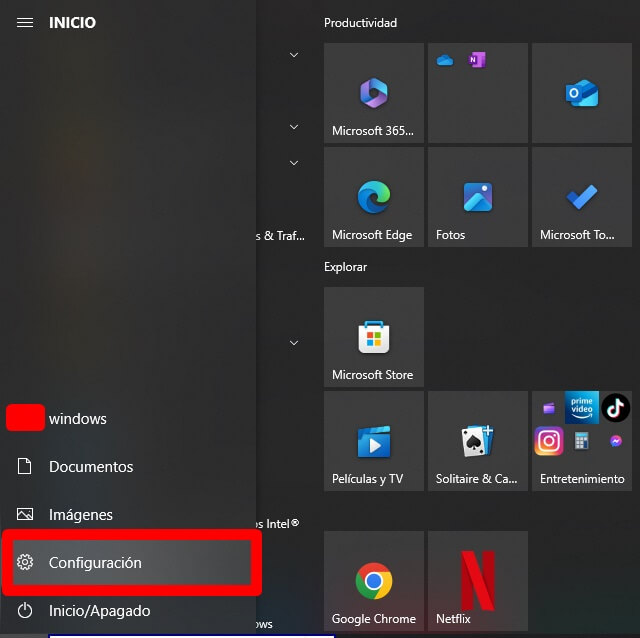Expand the first app list chevron at top
Image resolution: width=640 pixels, height=638 pixels.
293,55
